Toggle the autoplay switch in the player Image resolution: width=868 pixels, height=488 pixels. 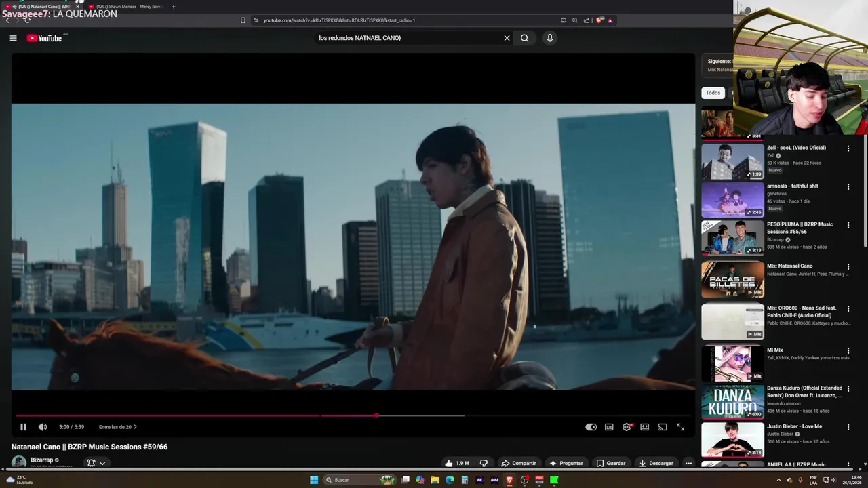click(591, 427)
